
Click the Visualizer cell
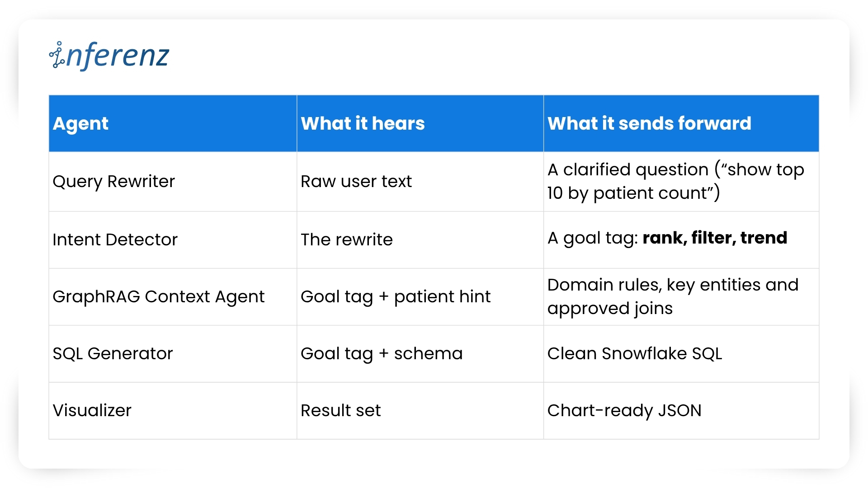(173, 411)
